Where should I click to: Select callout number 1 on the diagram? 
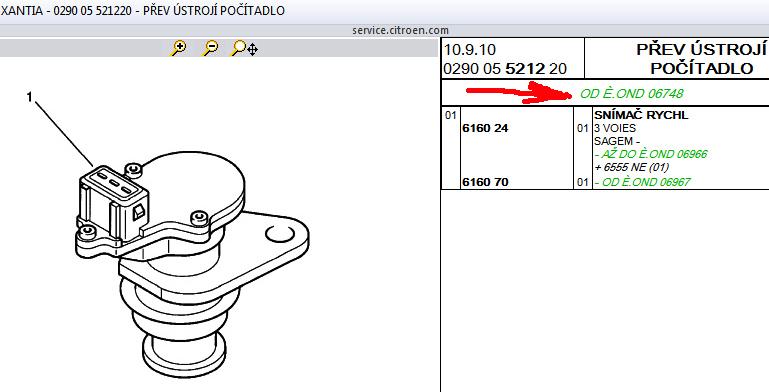click(29, 97)
